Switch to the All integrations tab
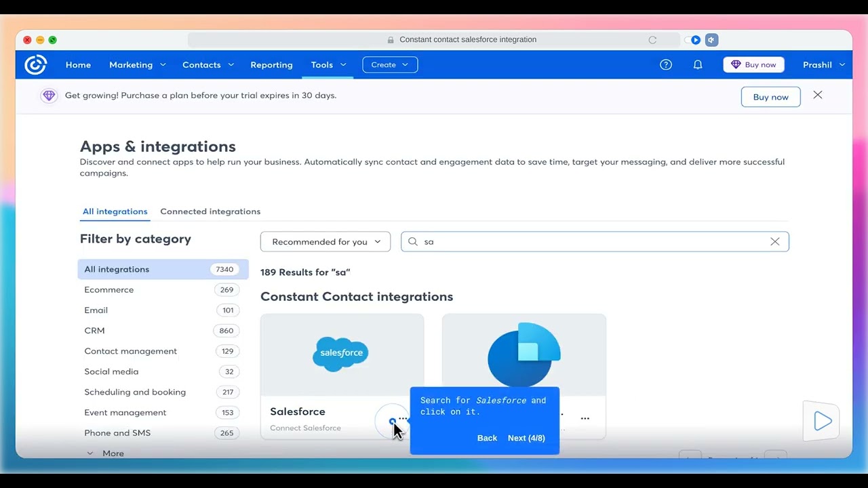Viewport: 868px width, 488px height. pyautogui.click(x=115, y=211)
